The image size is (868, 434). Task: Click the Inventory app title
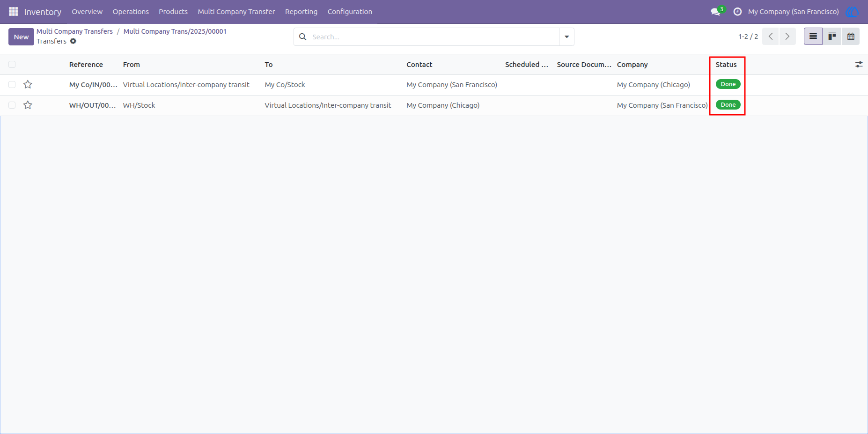coord(43,12)
